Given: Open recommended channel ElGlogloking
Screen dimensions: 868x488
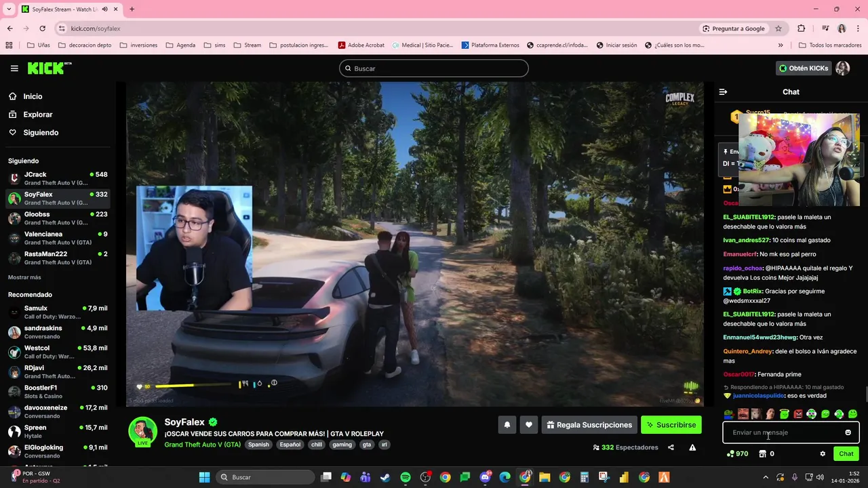Looking at the screenshot, I should point(57,451).
